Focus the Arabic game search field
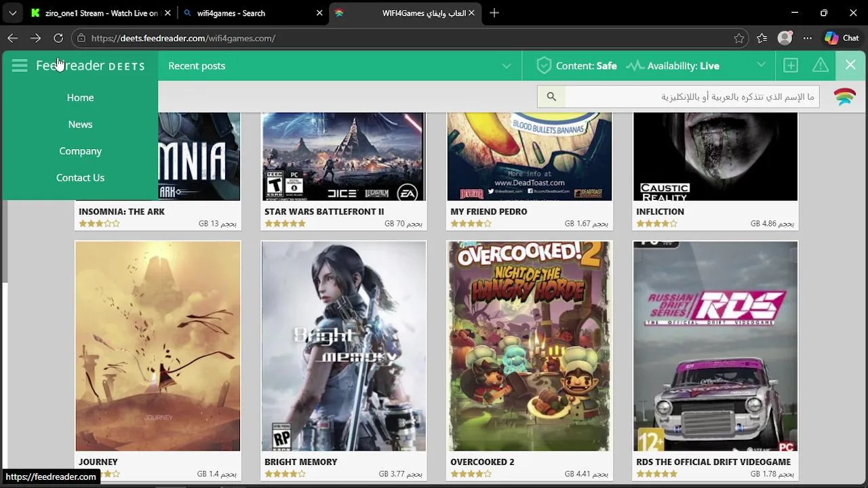The image size is (868, 488). (692, 97)
